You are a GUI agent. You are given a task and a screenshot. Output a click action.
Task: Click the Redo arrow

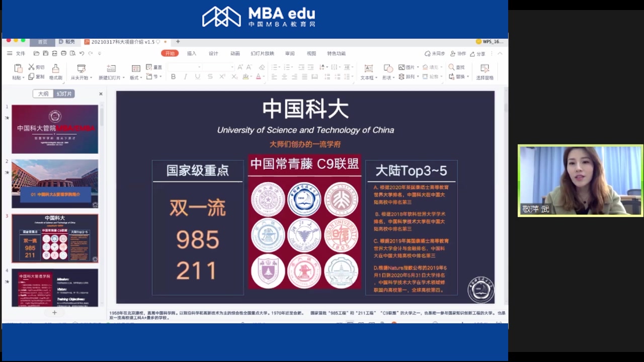click(91, 53)
